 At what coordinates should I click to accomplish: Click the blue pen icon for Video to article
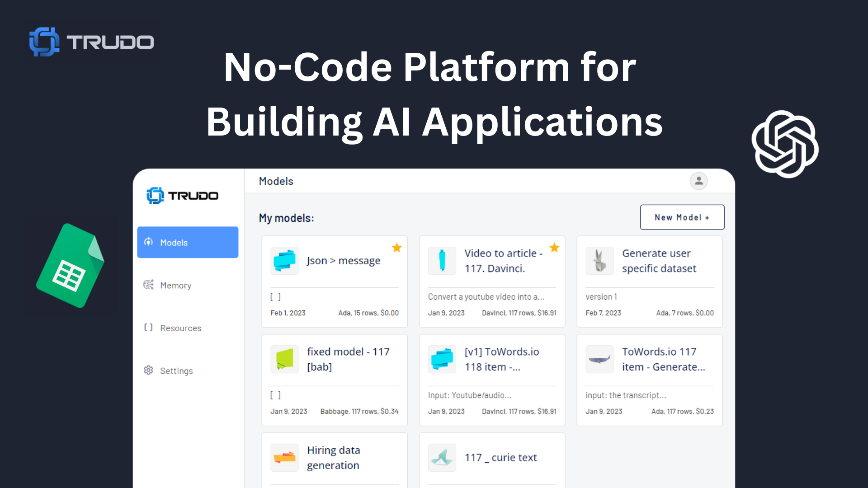(x=442, y=261)
